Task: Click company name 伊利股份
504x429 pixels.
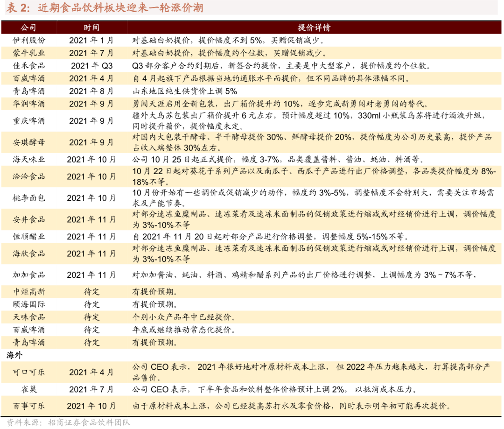Action: pos(28,40)
